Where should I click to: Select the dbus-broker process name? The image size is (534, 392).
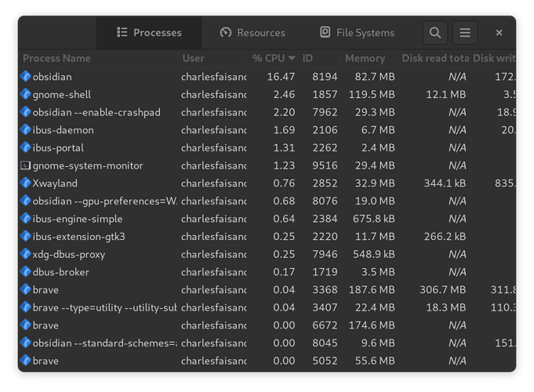point(60,272)
